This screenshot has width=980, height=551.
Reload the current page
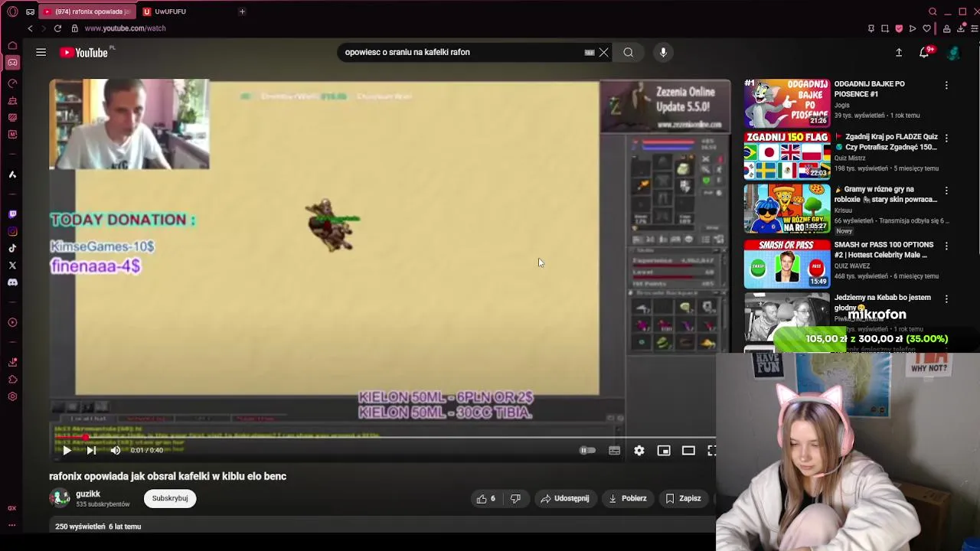[x=57, y=28]
